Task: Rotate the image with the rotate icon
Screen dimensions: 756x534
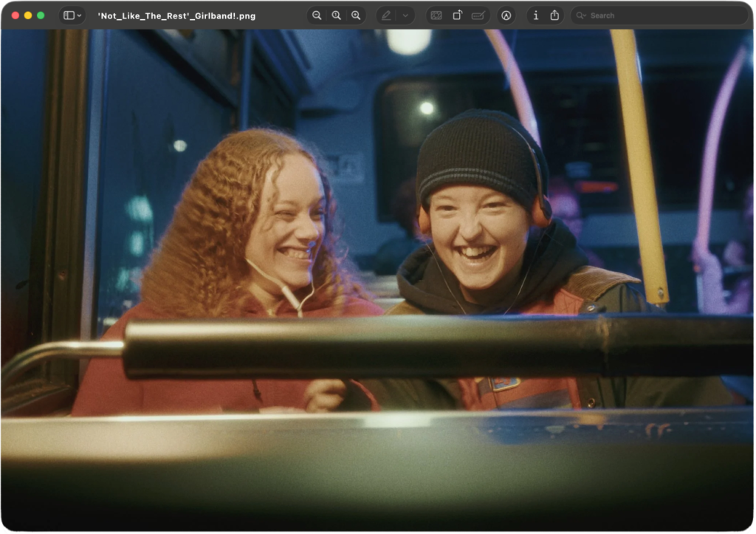Action: tap(457, 16)
